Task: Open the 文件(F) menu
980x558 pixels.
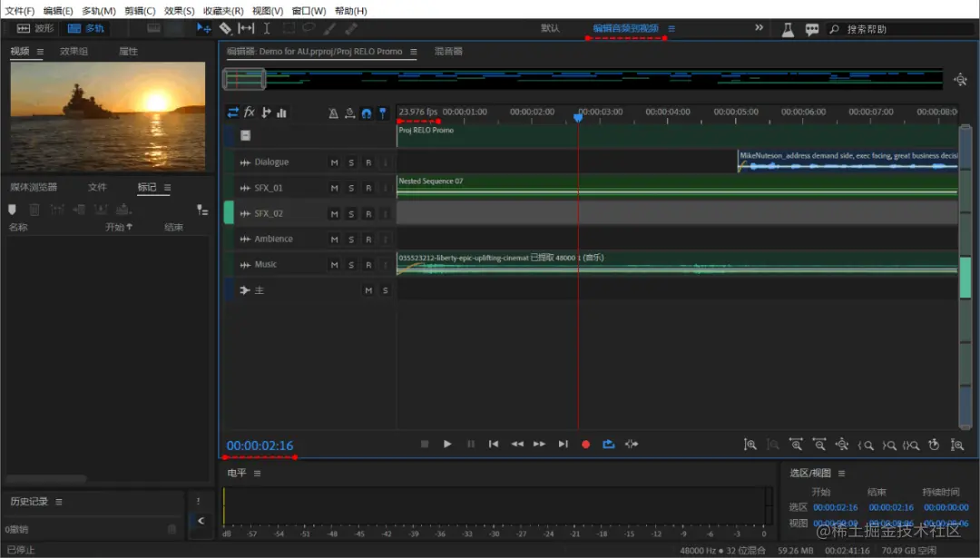Action: pyautogui.click(x=19, y=11)
